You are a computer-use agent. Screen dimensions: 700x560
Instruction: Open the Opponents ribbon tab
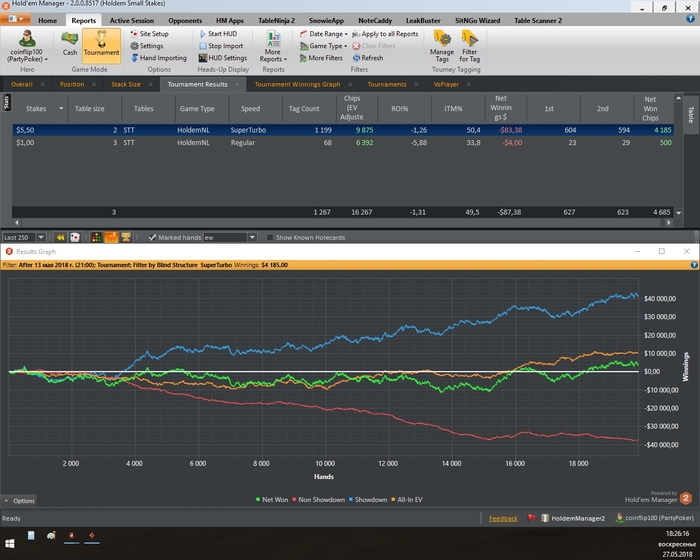click(x=185, y=21)
